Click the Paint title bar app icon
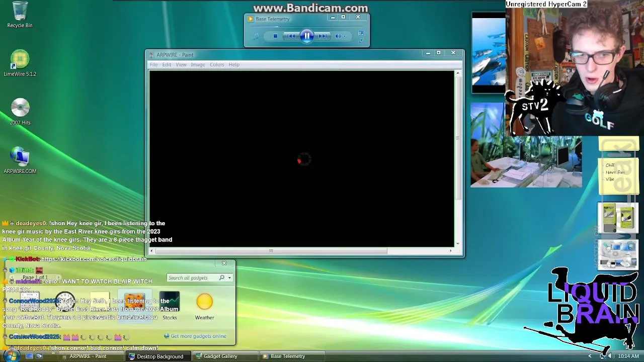644x362 pixels. click(151, 55)
